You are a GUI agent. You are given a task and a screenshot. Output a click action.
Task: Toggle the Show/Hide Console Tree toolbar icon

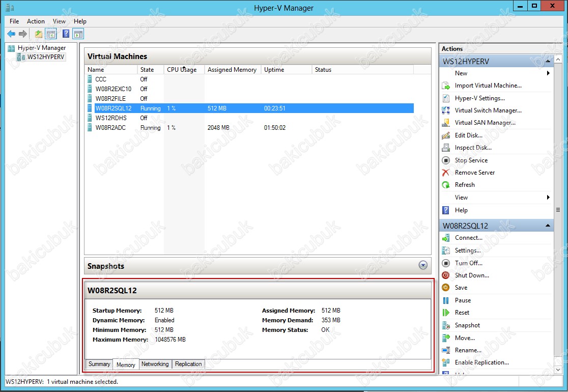[x=51, y=34]
